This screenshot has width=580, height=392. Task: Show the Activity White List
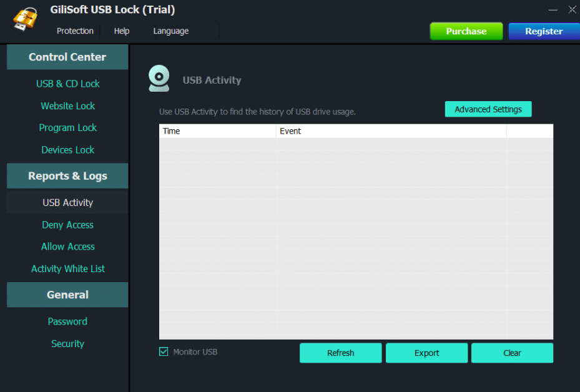click(x=67, y=269)
